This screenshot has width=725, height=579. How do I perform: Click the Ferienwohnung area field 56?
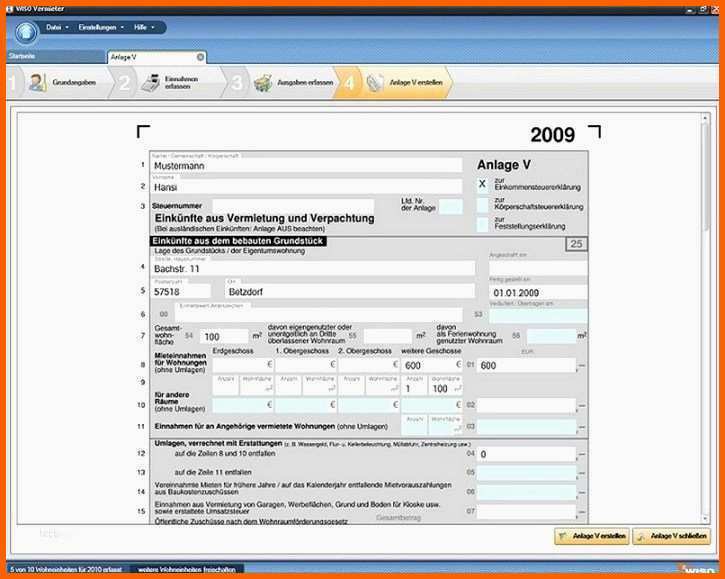[551, 336]
